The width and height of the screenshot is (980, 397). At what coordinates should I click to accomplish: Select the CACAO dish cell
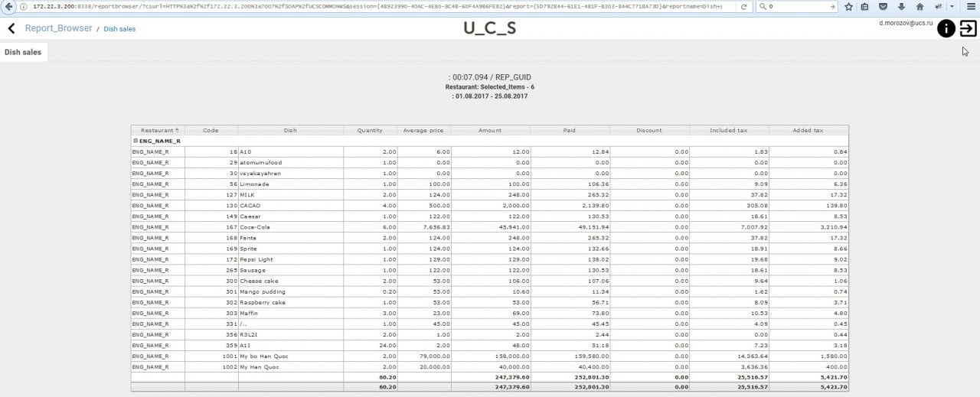[290, 206]
